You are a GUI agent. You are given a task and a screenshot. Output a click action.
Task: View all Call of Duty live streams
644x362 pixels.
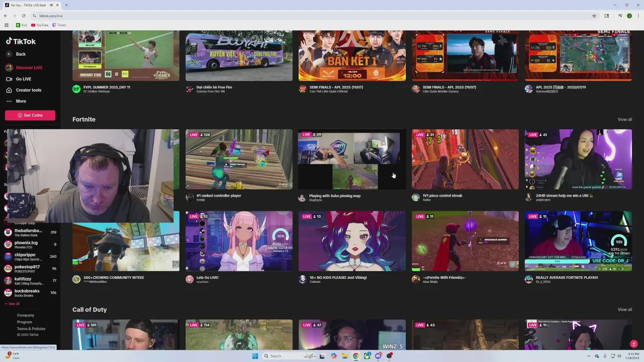tap(624, 310)
